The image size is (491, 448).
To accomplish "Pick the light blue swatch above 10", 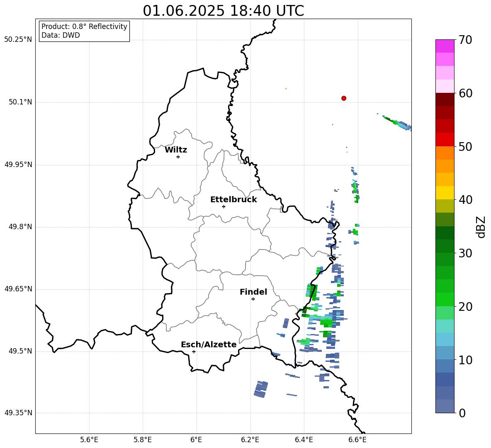I will [445, 353].
